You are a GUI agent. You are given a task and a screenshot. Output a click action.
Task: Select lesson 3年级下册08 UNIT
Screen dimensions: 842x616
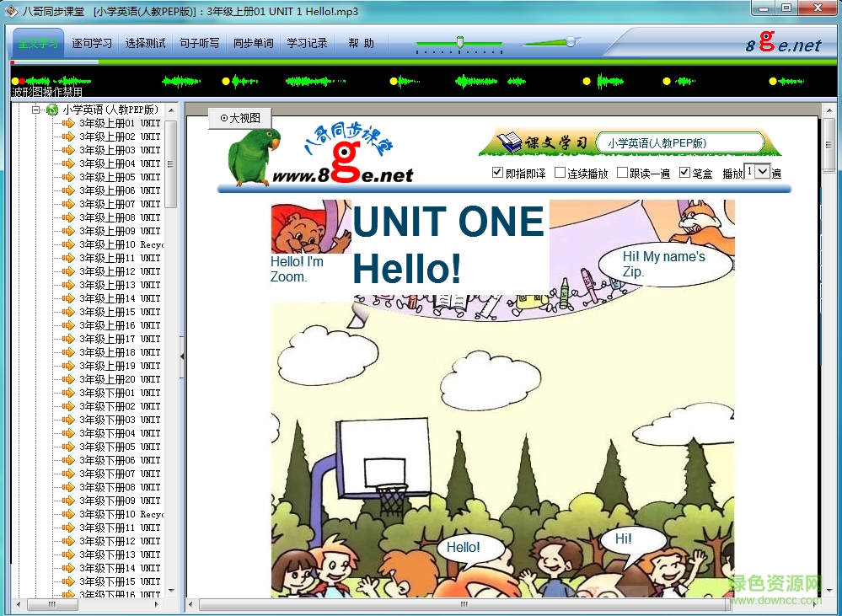click(x=120, y=487)
